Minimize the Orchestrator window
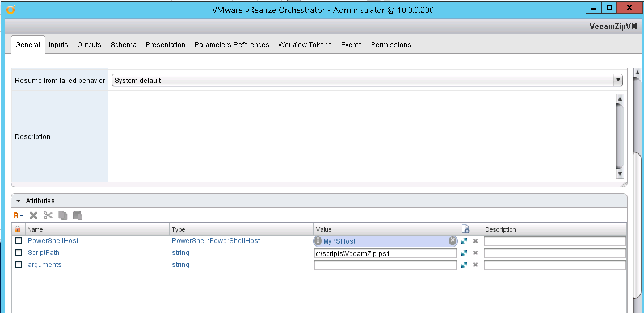Viewport: 644px width, 313px height. point(594,8)
